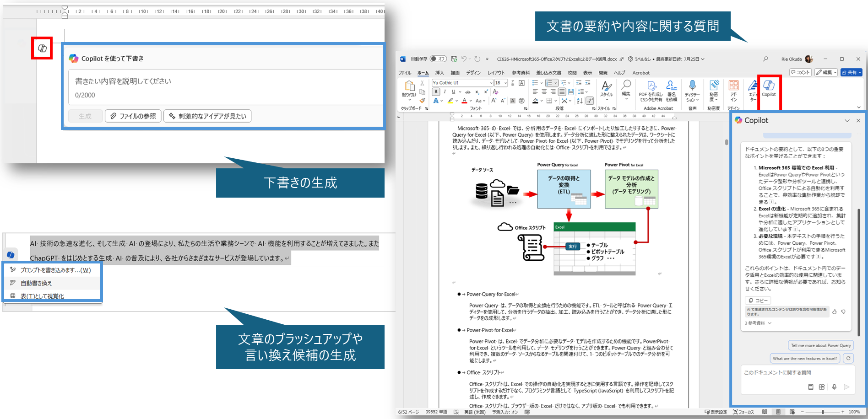Click the Sensitivity (秘密度) icon

click(714, 91)
